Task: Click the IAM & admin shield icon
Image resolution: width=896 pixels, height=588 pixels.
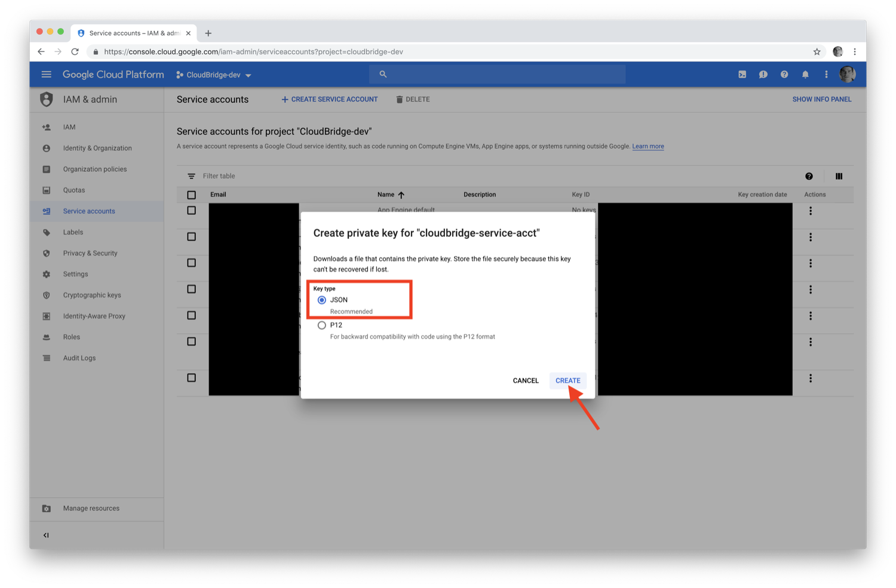Action: 47,99
